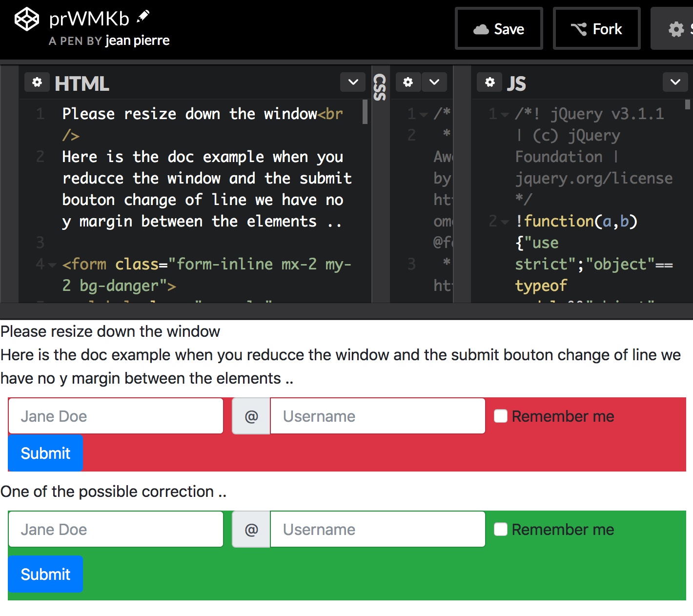
Task: Select the JS panel header
Action: coord(517,83)
